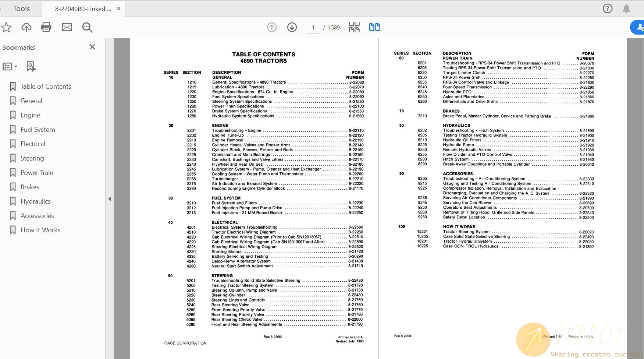Close the Bookmarks panel
Viewport: 644px width, 359px height.
click(92, 47)
